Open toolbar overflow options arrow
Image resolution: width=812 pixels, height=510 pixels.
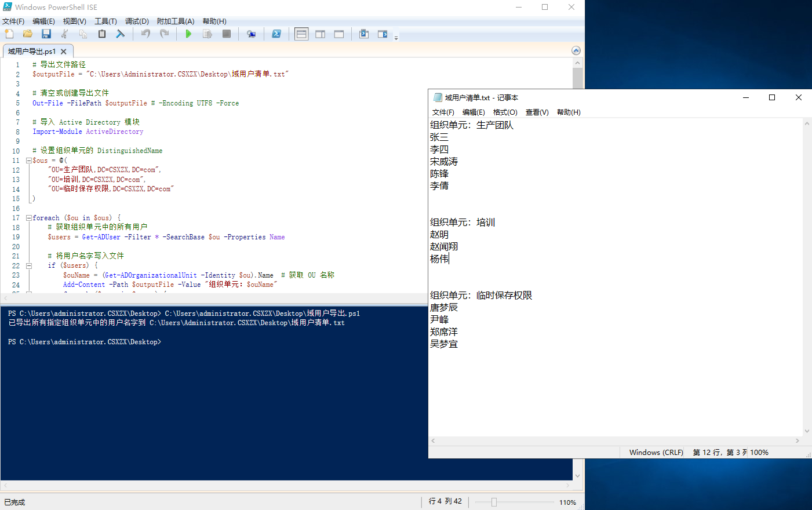pyautogui.click(x=396, y=38)
